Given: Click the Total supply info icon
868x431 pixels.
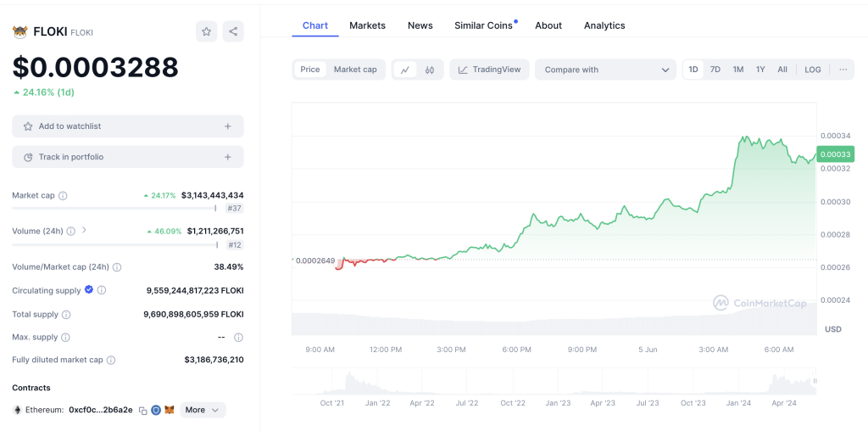Looking at the screenshot, I should pos(66,315).
